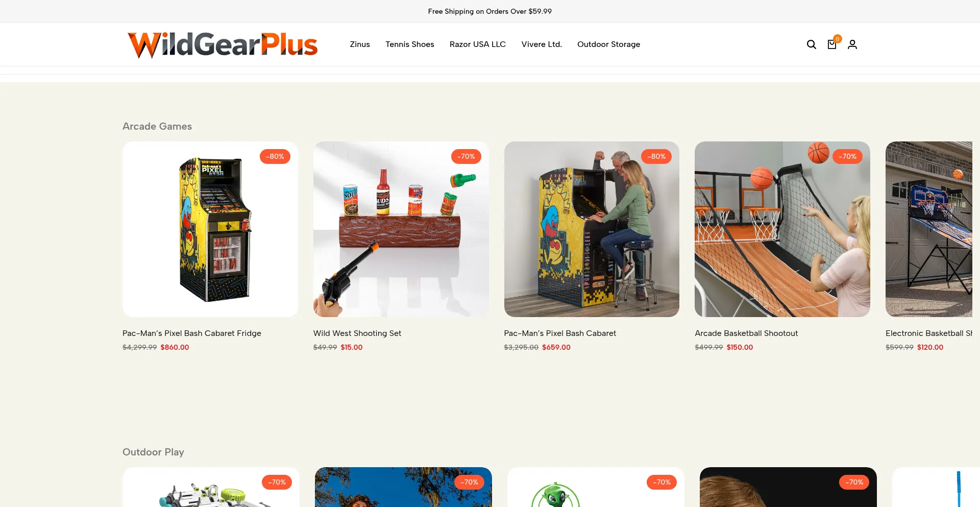The width and height of the screenshot is (980, 507).
Task: Click the WildGearPlus logo
Action: pos(223,44)
